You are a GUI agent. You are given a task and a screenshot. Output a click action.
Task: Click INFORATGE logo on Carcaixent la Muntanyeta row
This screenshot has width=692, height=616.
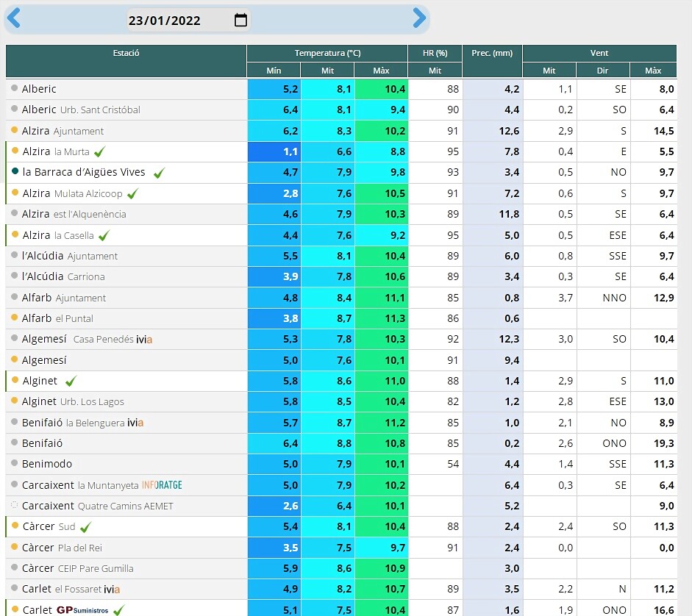162,485
